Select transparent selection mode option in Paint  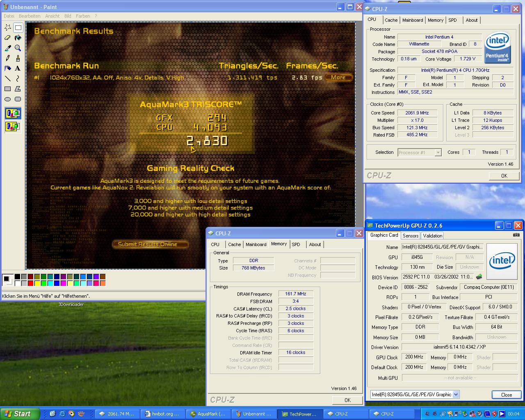[x=13, y=126]
